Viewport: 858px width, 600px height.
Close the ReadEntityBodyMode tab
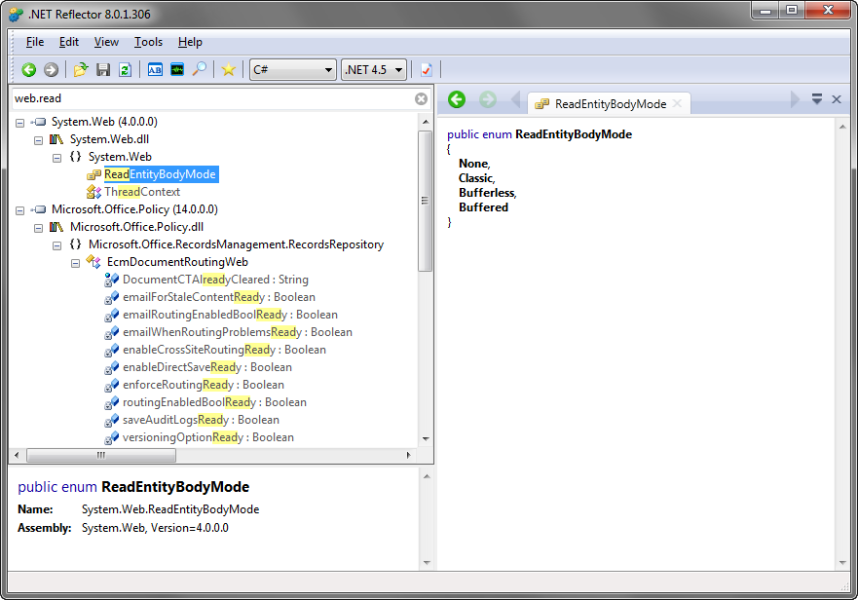(x=677, y=103)
